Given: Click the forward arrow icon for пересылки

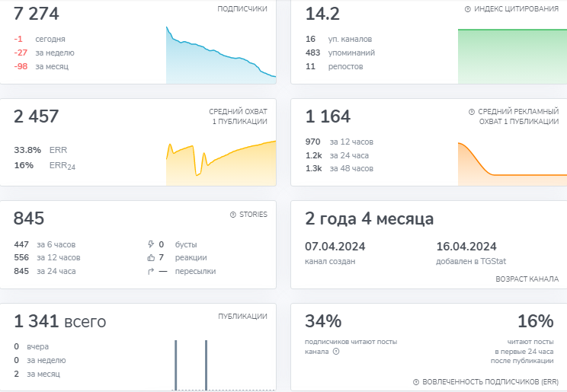Looking at the screenshot, I should pos(151,271).
